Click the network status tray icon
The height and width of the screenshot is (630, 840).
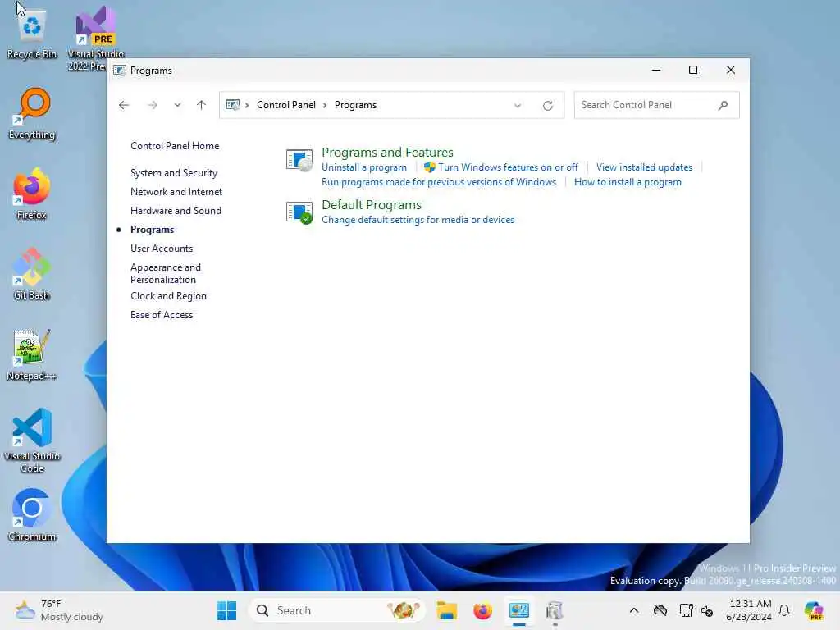point(686,610)
